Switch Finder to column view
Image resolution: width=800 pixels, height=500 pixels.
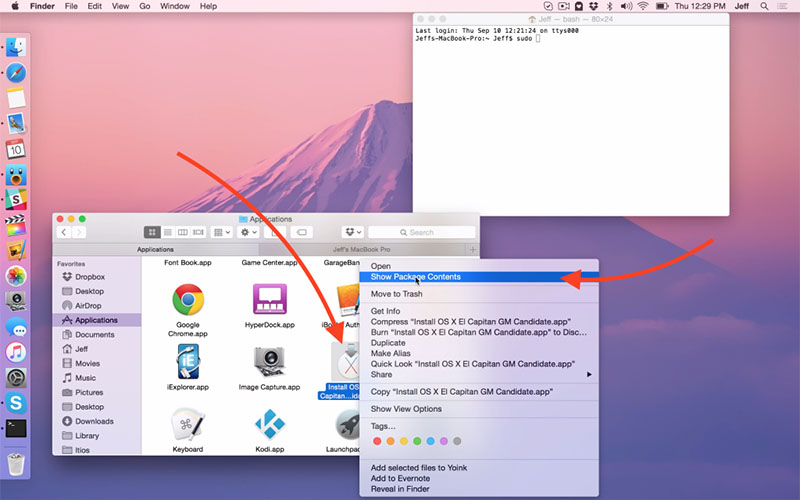tap(183, 232)
